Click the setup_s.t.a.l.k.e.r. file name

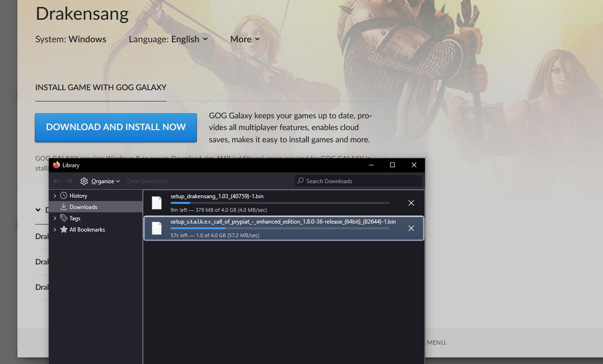click(283, 222)
